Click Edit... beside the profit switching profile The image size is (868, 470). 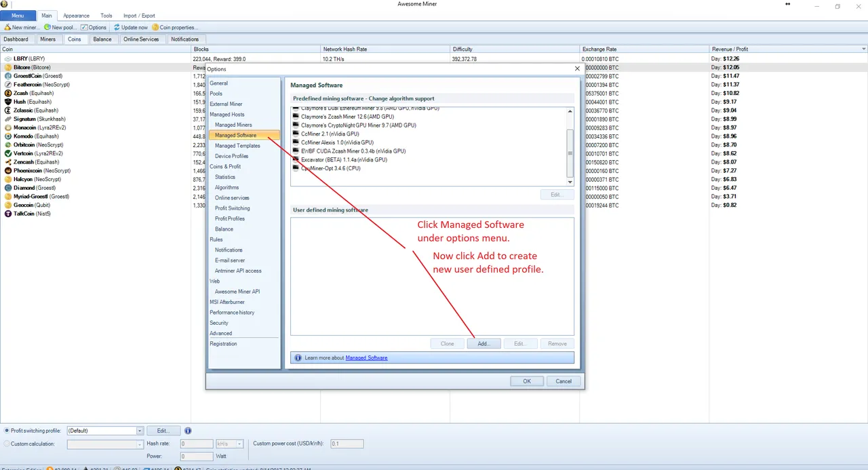[163, 431]
